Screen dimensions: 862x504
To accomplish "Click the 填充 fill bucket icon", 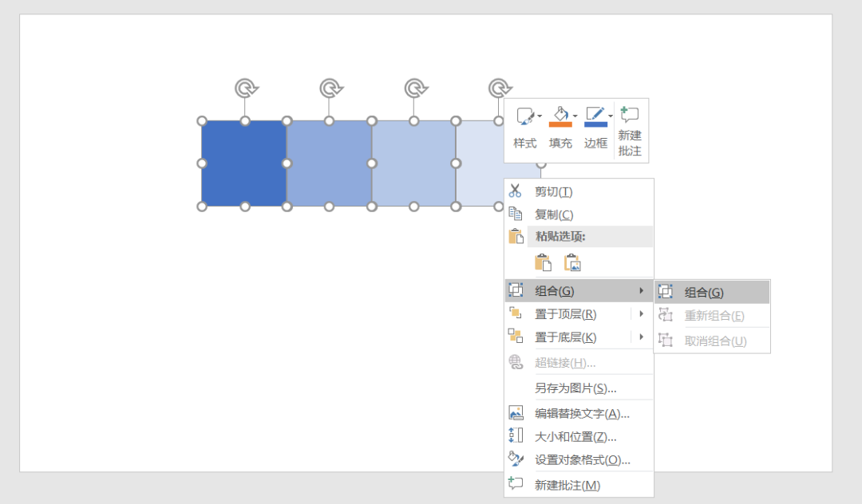I will coord(560,116).
